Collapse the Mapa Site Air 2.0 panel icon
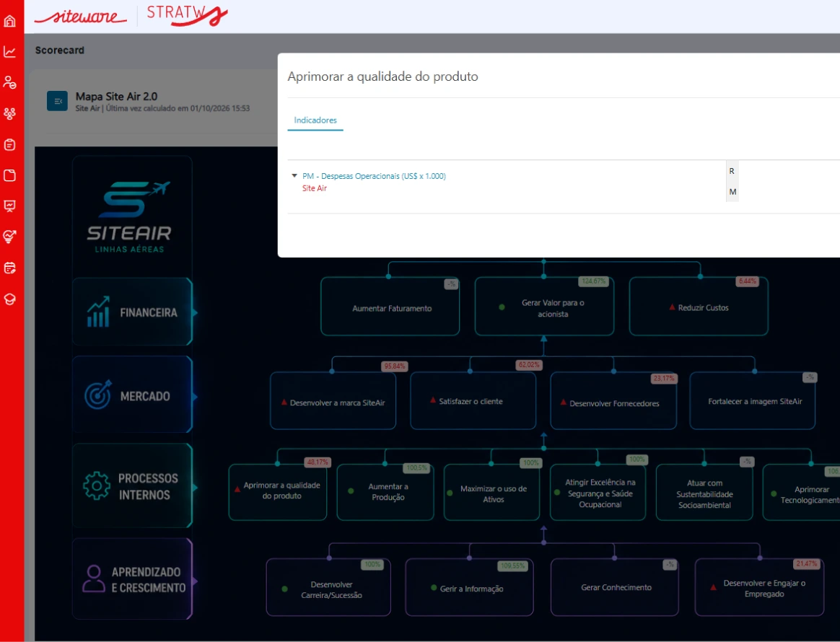 pyautogui.click(x=57, y=101)
